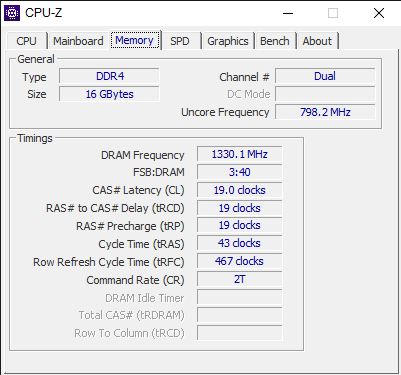Image resolution: width=401 pixels, height=375 pixels.
Task: Click the empty Row To Column field
Action: pos(239,333)
